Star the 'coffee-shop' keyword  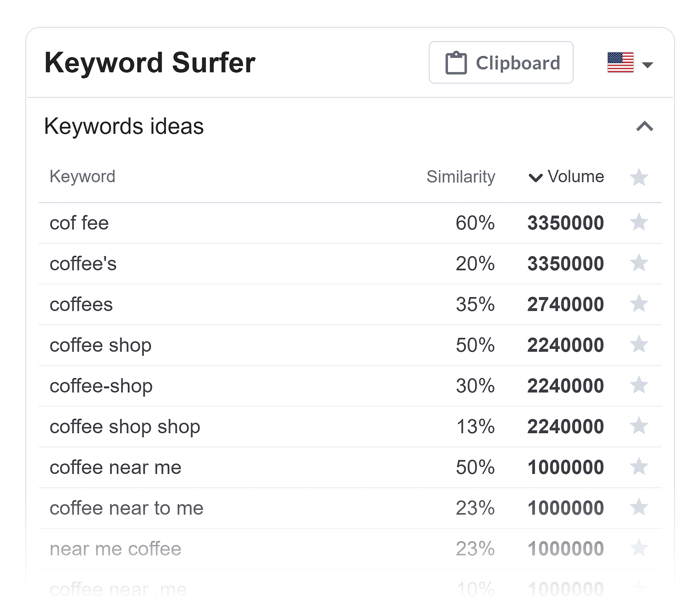click(x=639, y=385)
